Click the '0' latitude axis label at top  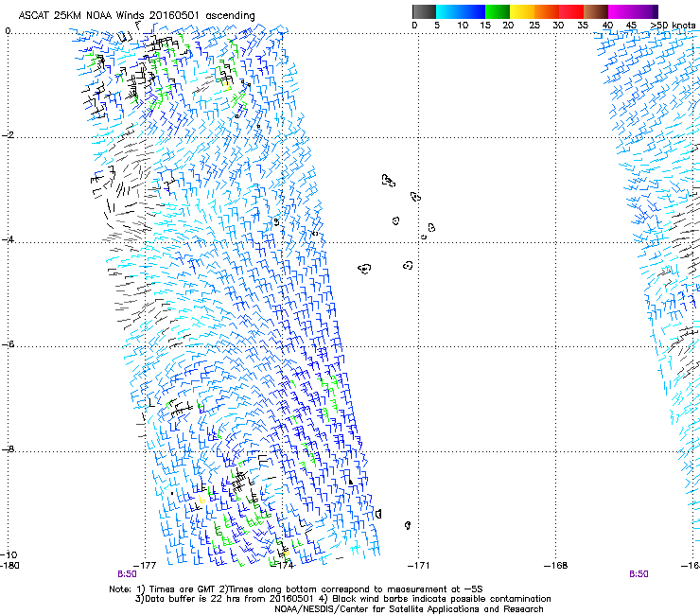click(x=8, y=31)
